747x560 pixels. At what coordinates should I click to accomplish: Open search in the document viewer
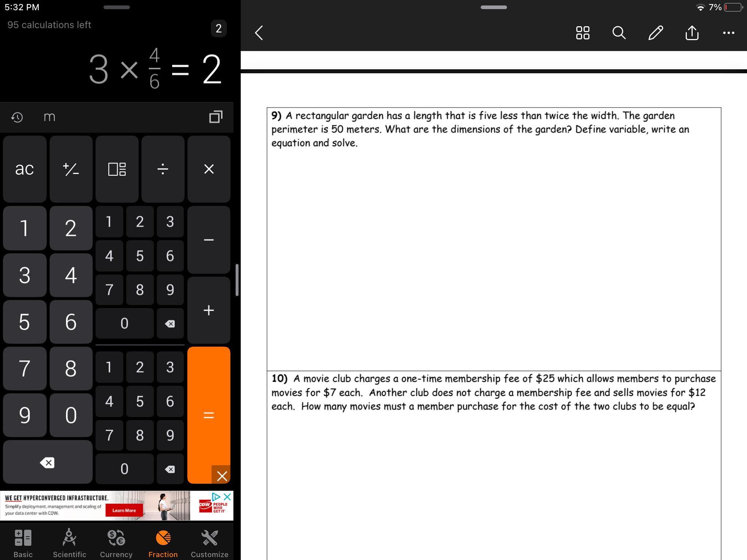click(x=619, y=33)
